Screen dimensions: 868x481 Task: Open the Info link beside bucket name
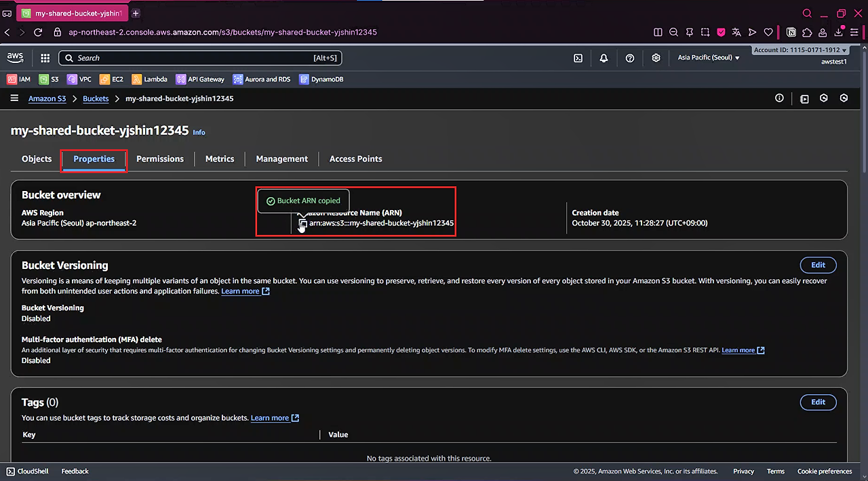click(199, 132)
